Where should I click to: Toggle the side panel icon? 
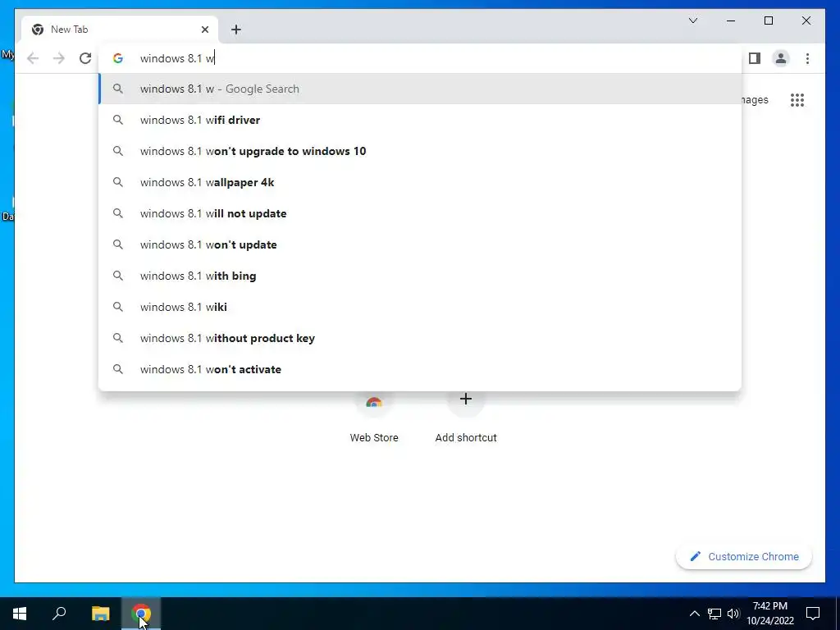click(x=755, y=58)
